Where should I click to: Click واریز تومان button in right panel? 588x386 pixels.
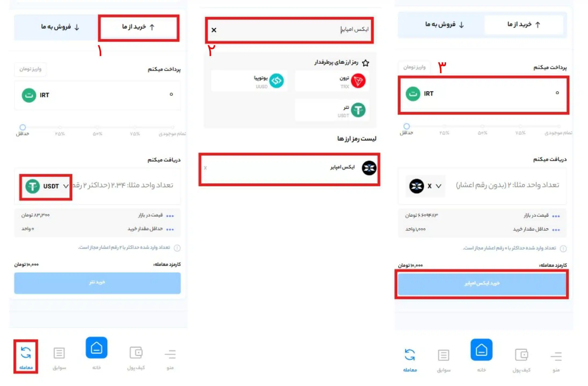click(414, 67)
